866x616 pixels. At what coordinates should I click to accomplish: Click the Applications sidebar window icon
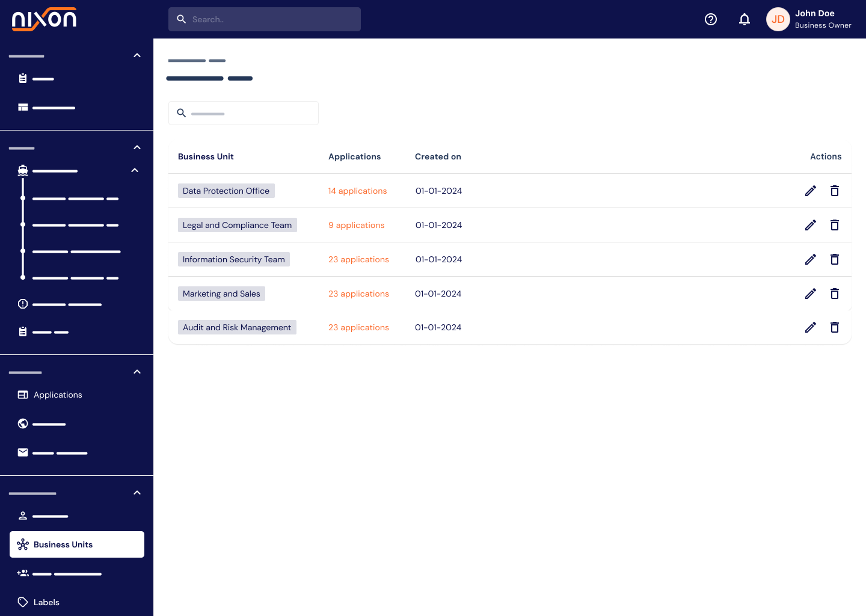click(x=23, y=395)
